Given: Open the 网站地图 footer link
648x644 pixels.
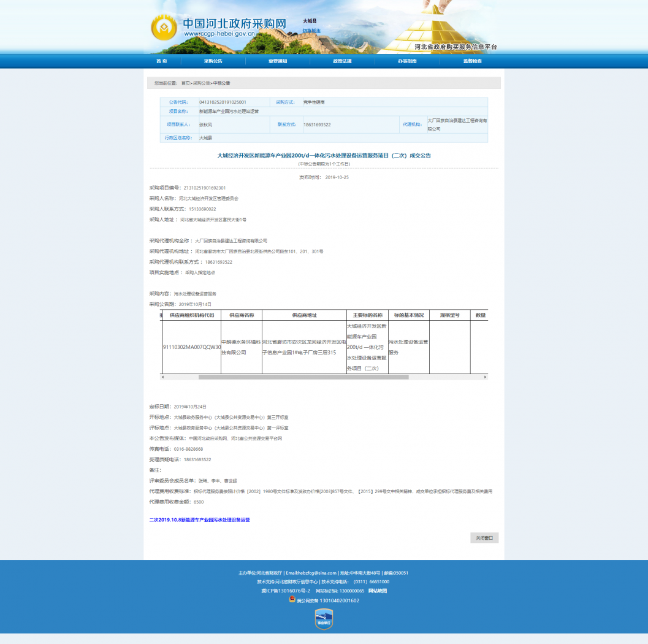Looking at the screenshot, I should pos(378,591).
